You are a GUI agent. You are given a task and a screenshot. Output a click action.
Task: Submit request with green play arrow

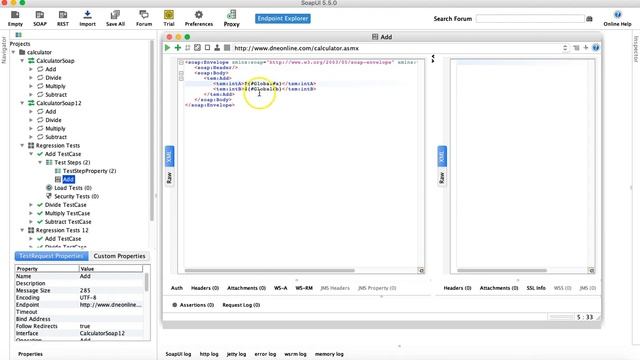167,48
